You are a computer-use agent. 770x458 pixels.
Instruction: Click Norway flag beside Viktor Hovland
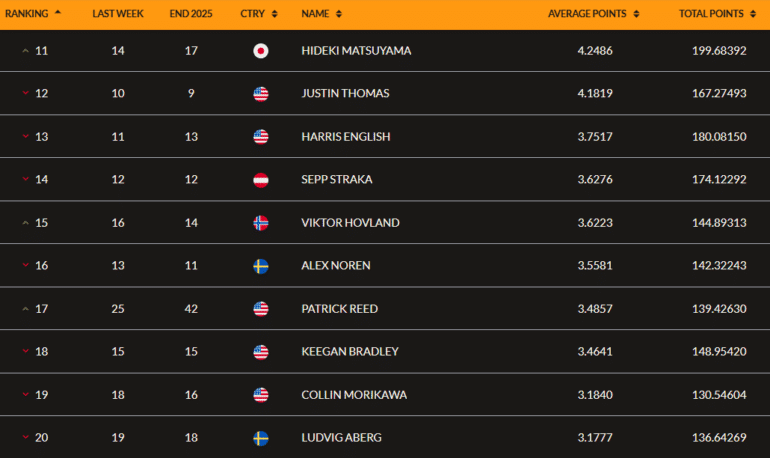point(261,223)
